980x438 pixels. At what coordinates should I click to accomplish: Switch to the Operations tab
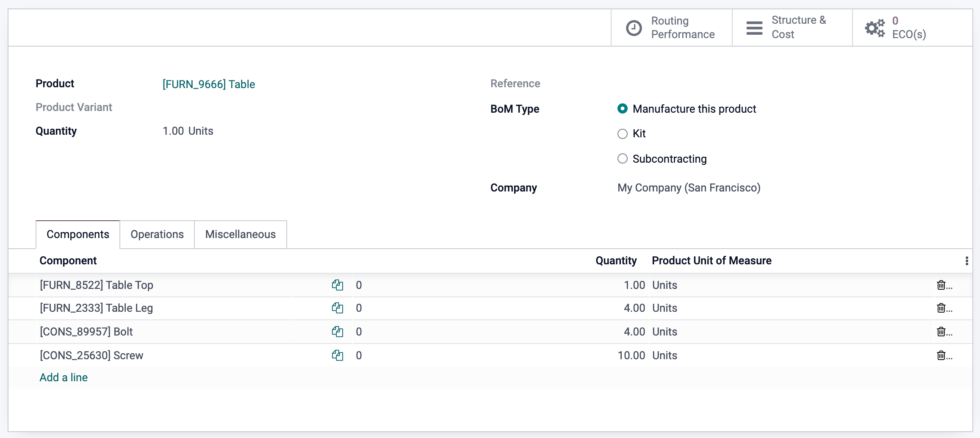(157, 234)
